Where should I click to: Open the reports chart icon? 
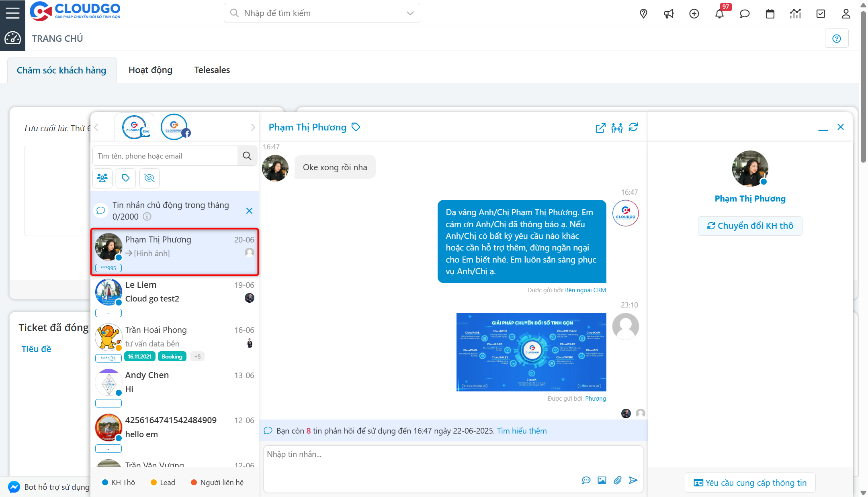[x=795, y=13]
